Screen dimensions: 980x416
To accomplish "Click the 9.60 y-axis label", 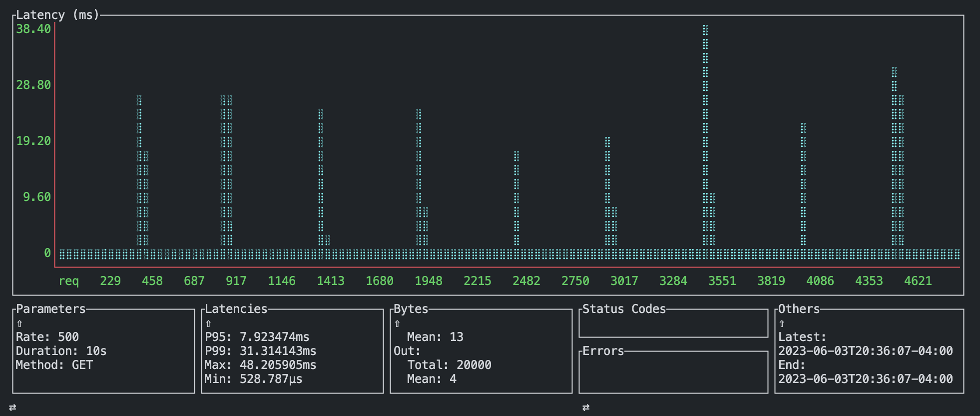I will pos(37,197).
